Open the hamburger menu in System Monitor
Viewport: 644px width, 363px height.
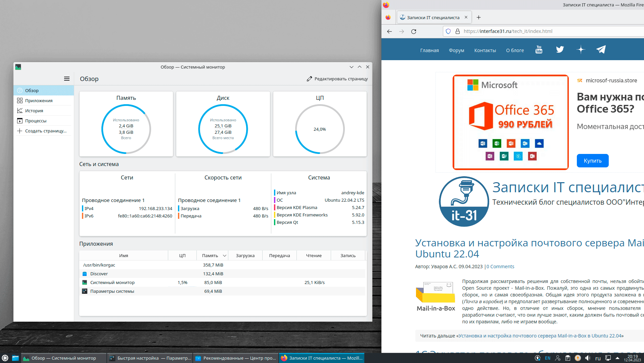pyautogui.click(x=67, y=79)
